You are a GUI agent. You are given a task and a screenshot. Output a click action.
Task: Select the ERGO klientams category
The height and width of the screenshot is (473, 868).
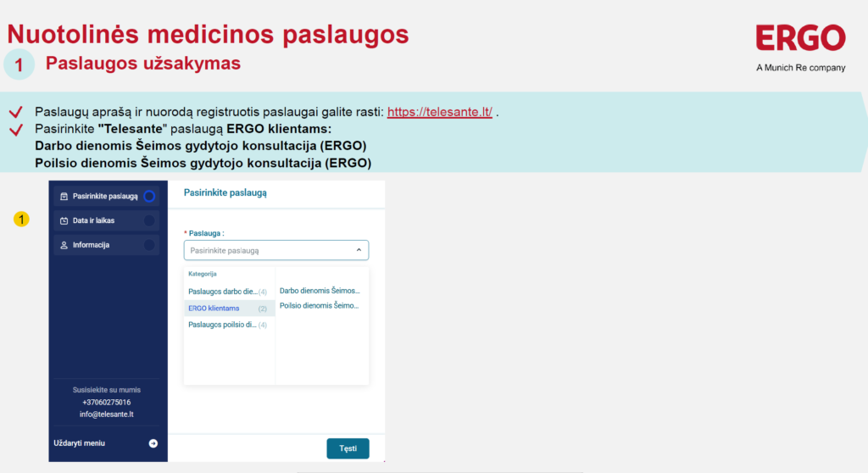pos(214,309)
